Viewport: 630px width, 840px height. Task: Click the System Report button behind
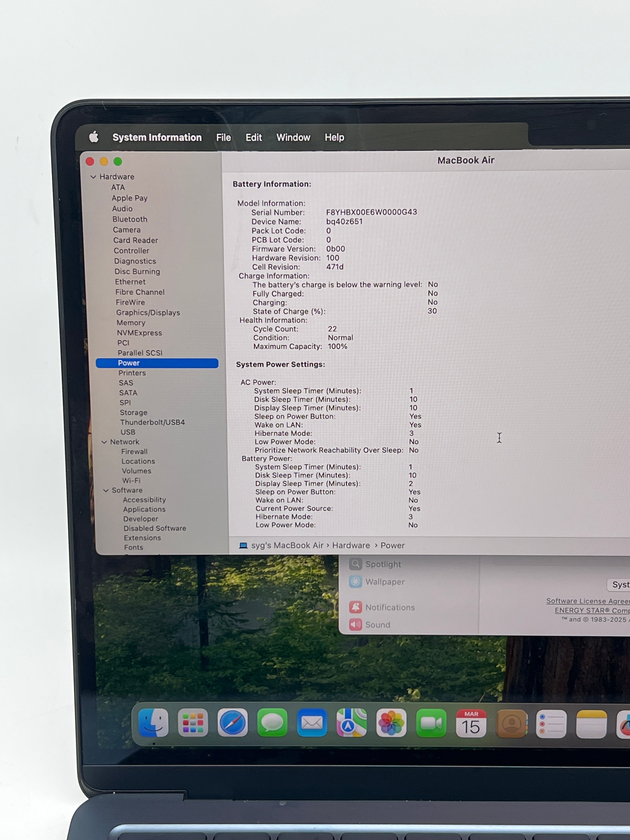point(619,584)
